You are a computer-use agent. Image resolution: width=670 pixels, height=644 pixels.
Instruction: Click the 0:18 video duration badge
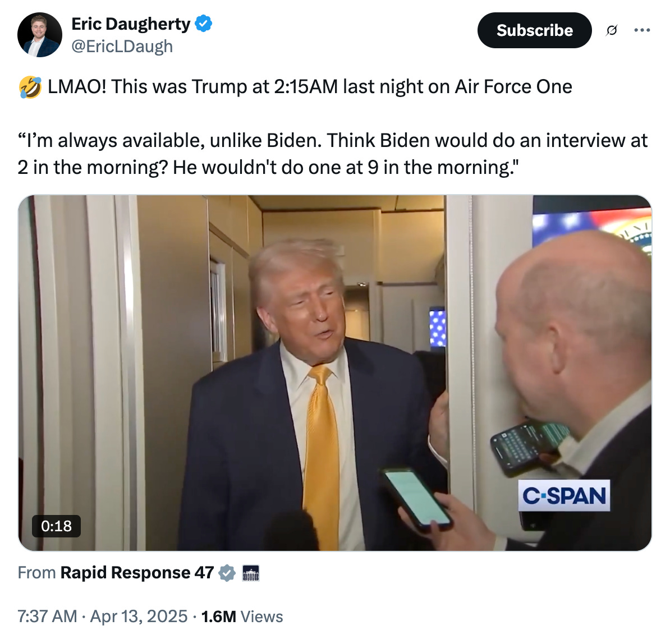click(x=57, y=526)
